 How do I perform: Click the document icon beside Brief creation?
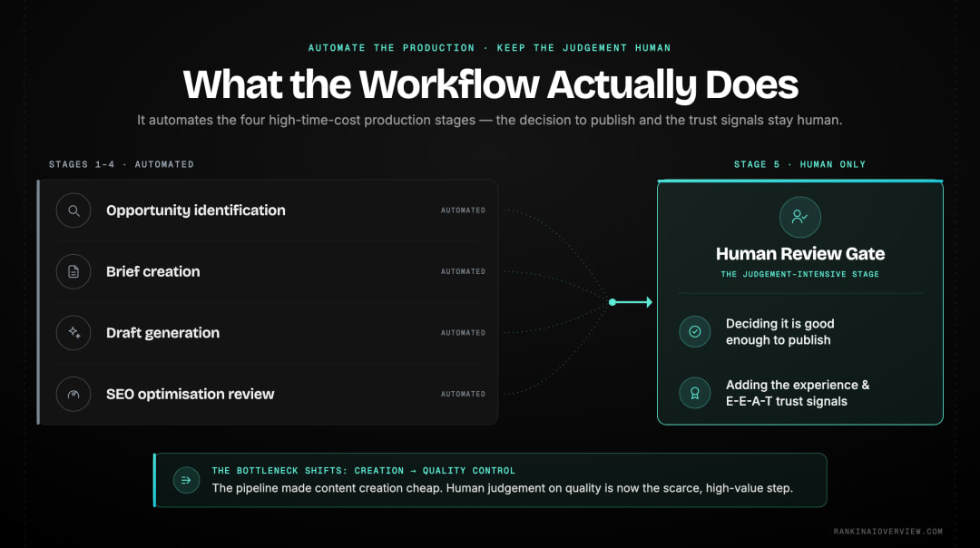73,272
